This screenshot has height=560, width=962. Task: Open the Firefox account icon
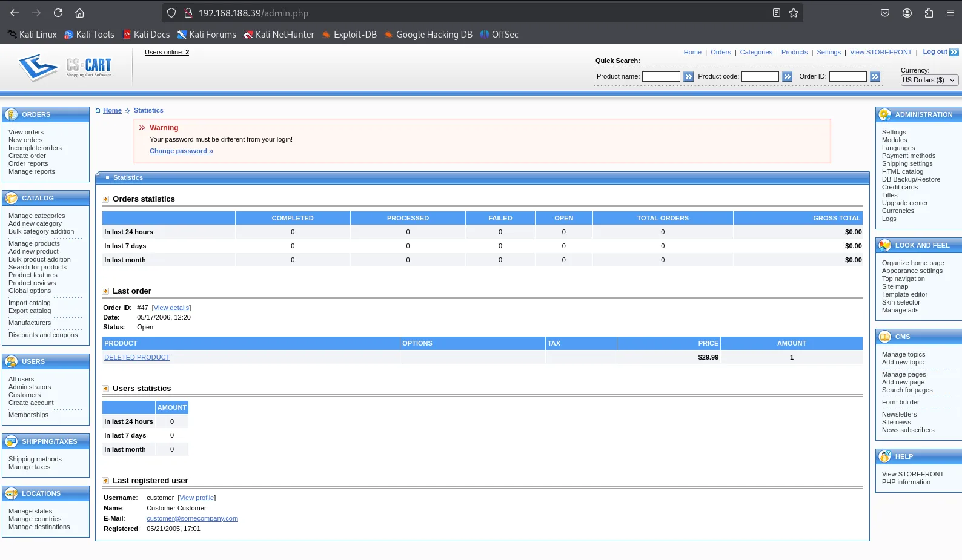[907, 13]
